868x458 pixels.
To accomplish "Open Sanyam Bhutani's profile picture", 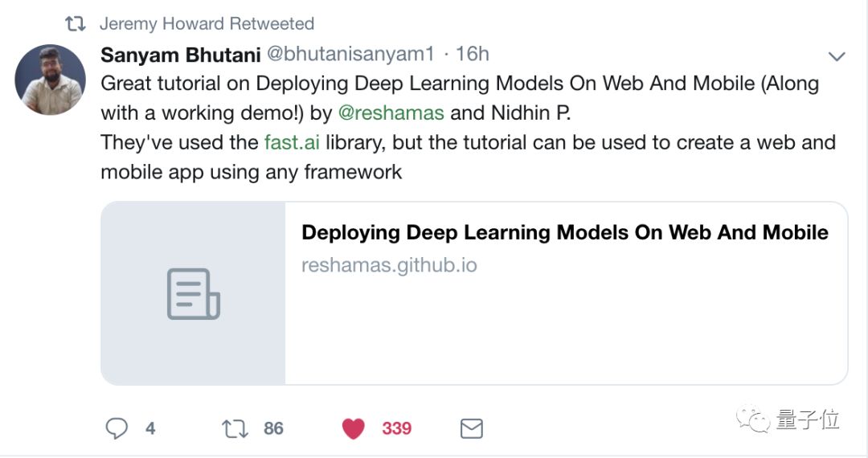I will 50,80.
